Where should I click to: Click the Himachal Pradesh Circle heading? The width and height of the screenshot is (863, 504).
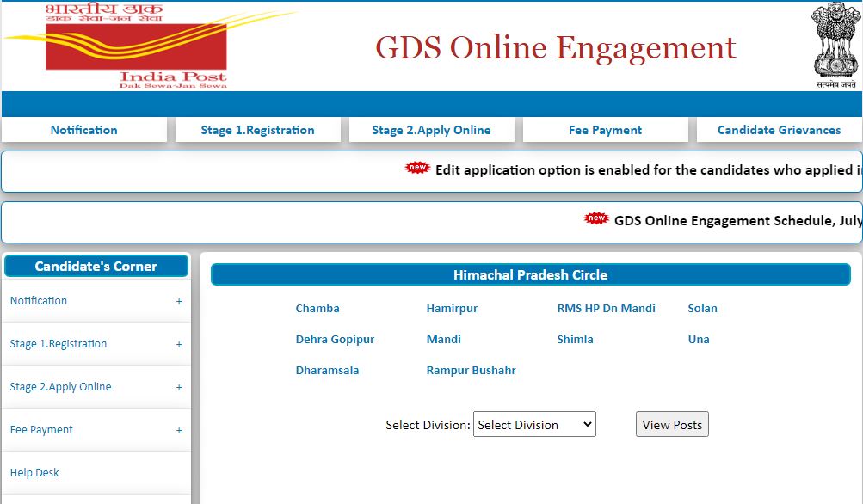click(x=531, y=274)
